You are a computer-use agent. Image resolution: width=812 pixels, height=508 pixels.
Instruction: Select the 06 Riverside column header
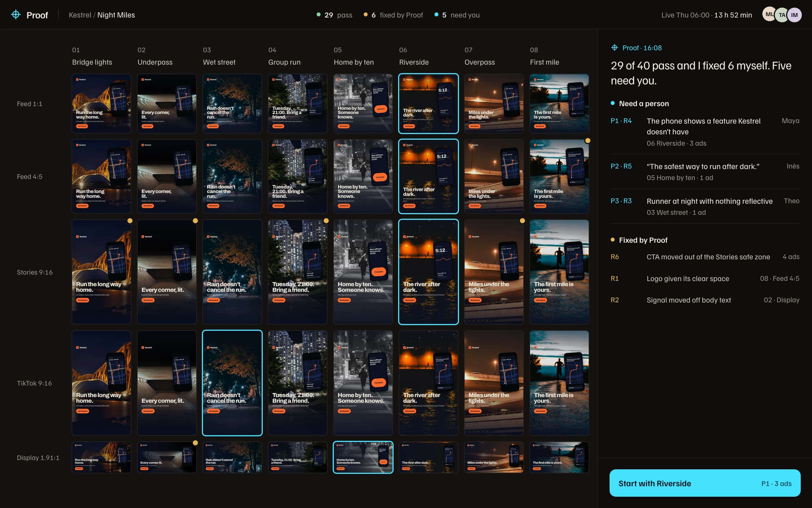click(414, 56)
